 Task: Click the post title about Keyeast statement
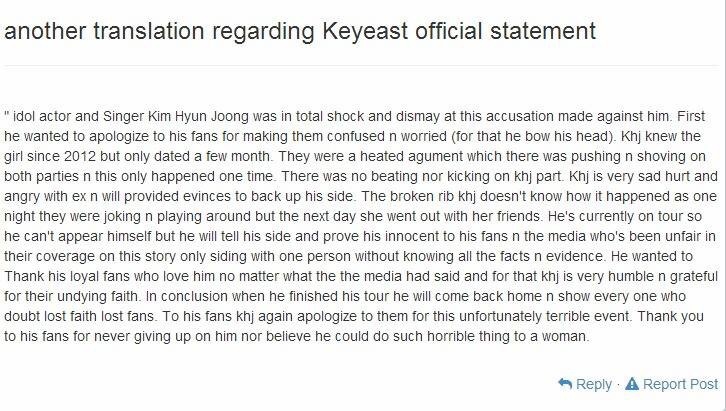coord(300,31)
